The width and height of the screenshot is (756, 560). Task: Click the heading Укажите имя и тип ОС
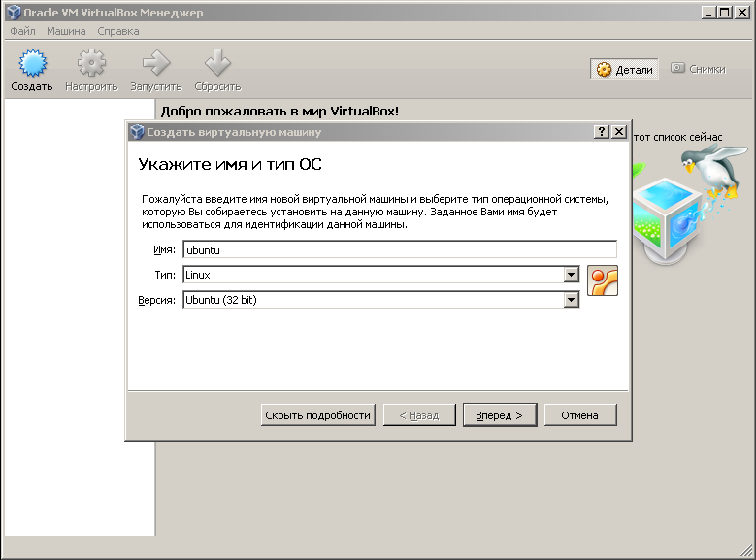[230, 164]
